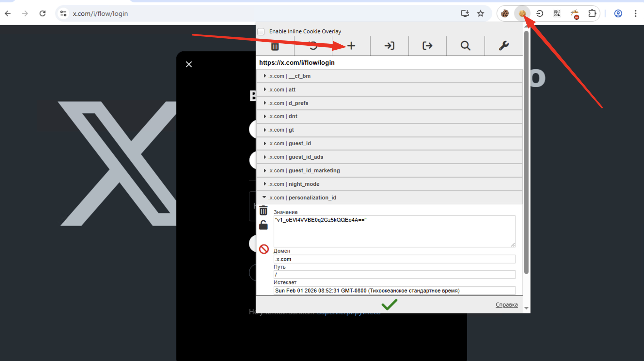Expand the .x.com night_mode cookie
This screenshot has height=361, width=644.
303,184
